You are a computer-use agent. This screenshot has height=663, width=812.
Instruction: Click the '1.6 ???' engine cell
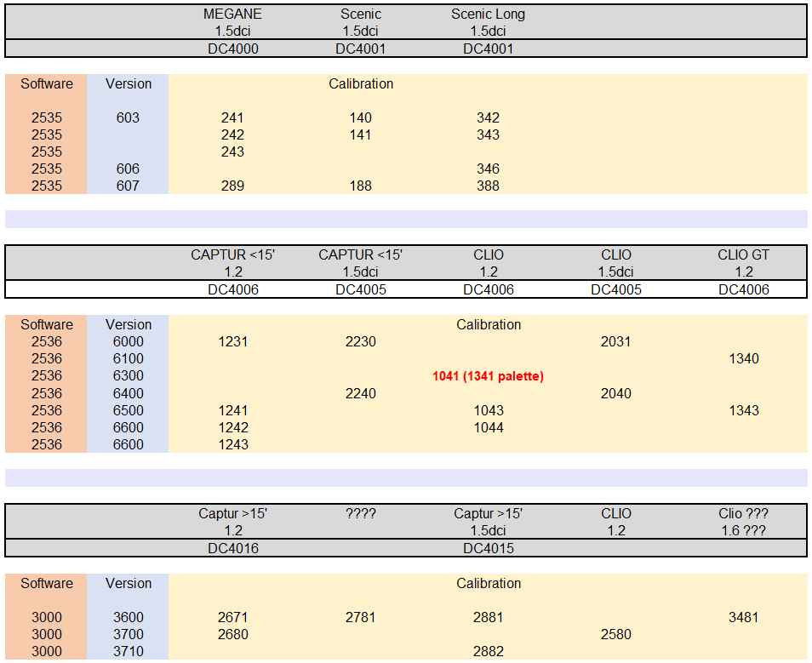tap(743, 531)
